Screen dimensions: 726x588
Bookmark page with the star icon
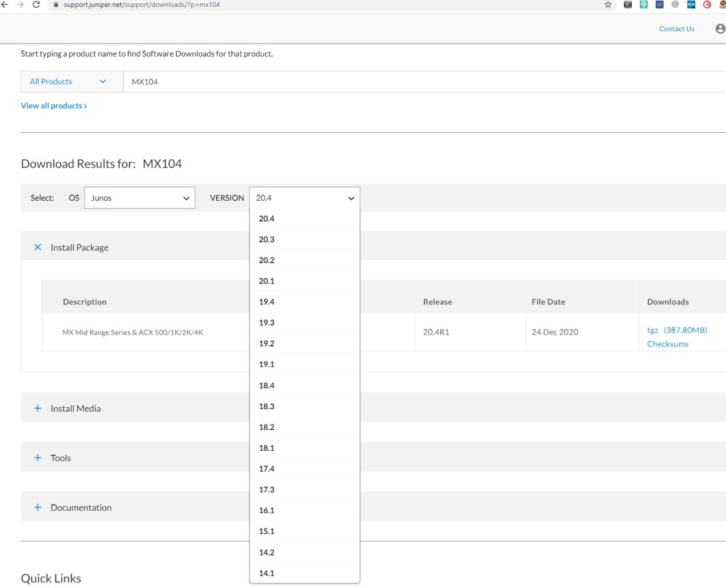pos(608,5)
